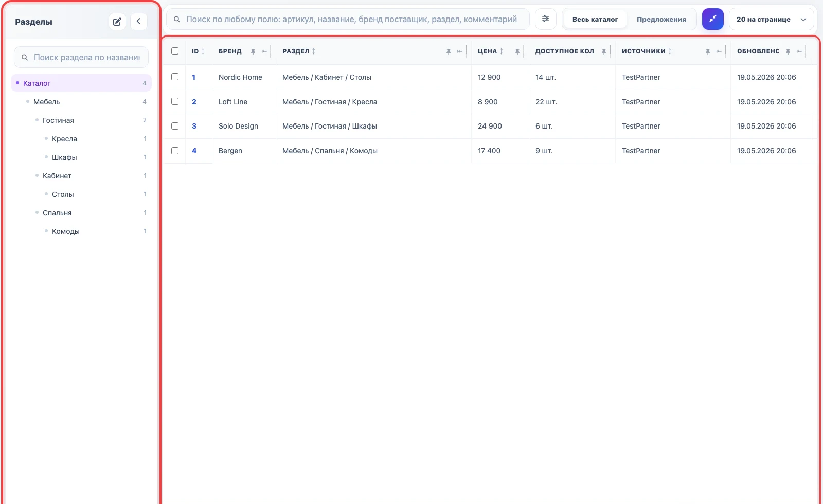Sort the table by the ID column
The image size is (823, 504).
(x=203, y=51)
